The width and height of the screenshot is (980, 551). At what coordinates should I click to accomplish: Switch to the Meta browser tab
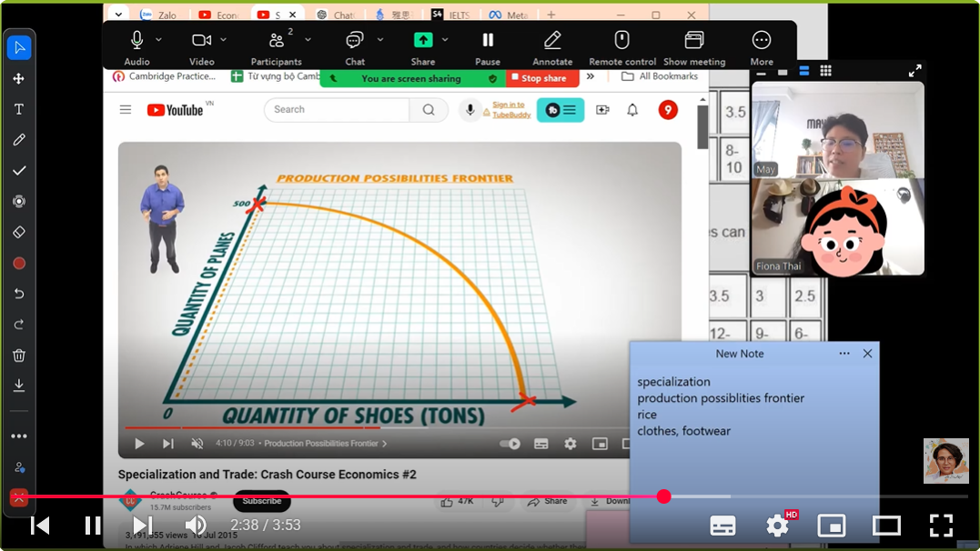click(509, 15)
